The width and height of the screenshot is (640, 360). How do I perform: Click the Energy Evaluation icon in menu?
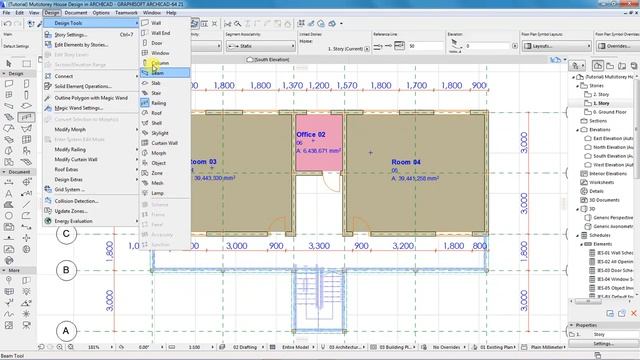click(48, 221)
